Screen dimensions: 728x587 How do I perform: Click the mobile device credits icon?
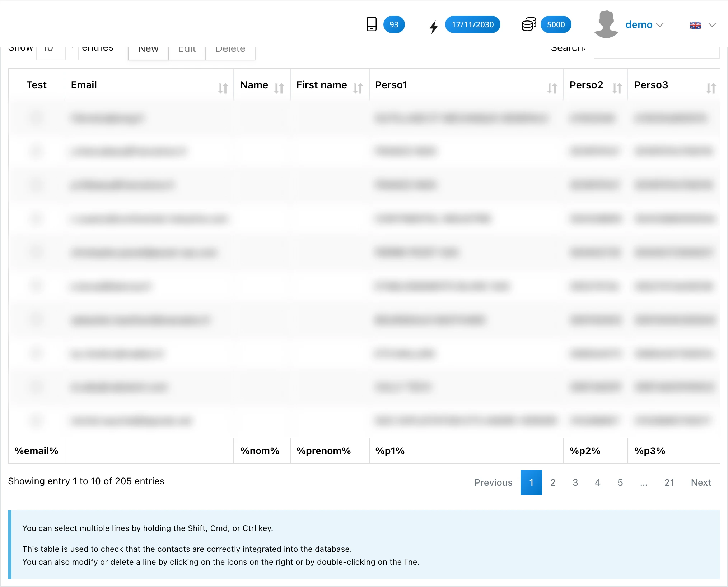[x=372, y=24]
